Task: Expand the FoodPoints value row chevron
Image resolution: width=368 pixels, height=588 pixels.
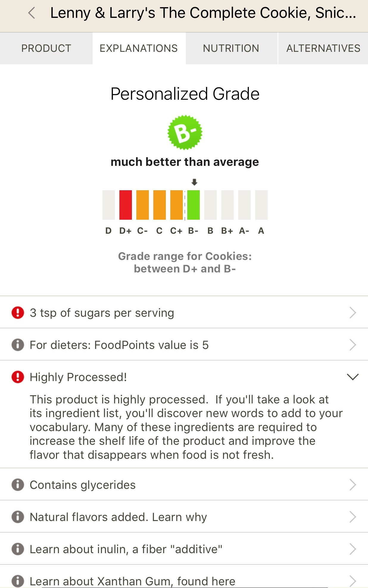Action: pos(353,345)
